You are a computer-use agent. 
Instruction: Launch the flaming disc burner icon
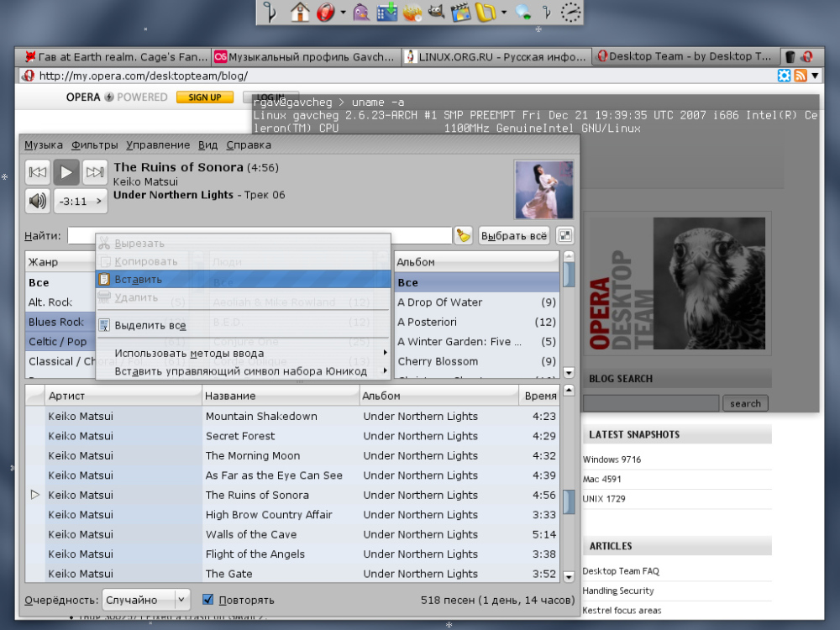412,12
